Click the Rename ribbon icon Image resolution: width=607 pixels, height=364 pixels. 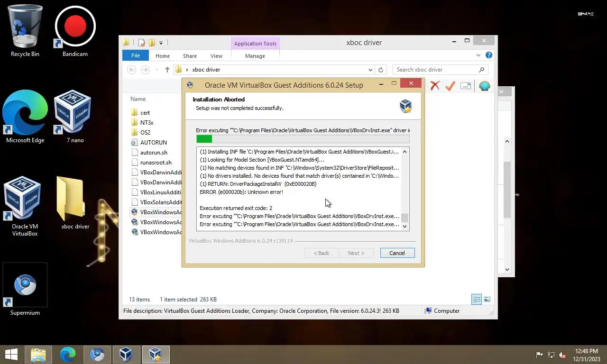[466, 86]
